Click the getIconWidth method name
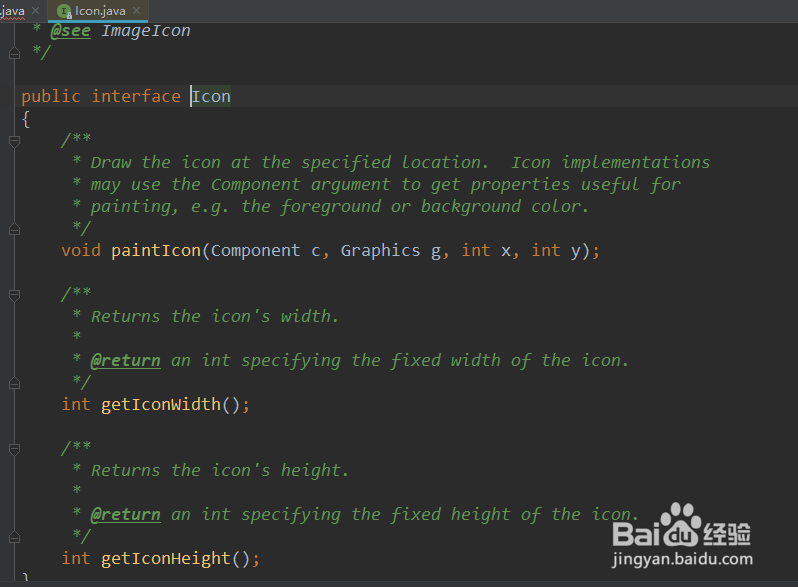This screenshot has height=587, width=798. (160, 404)
